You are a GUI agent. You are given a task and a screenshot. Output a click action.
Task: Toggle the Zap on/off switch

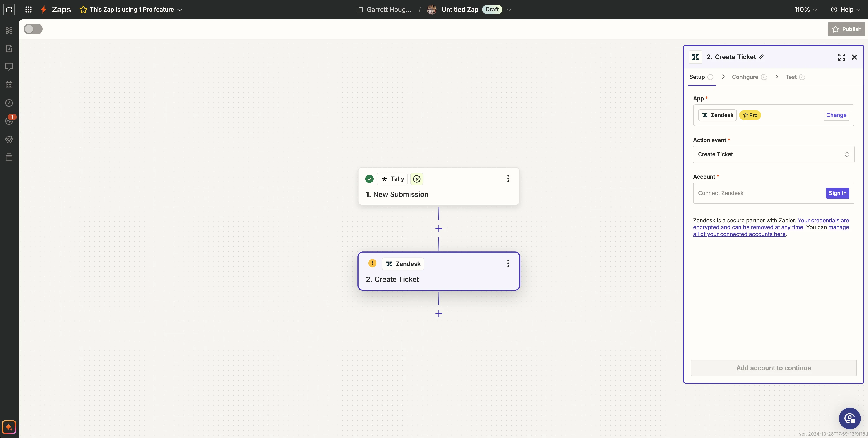33,29
